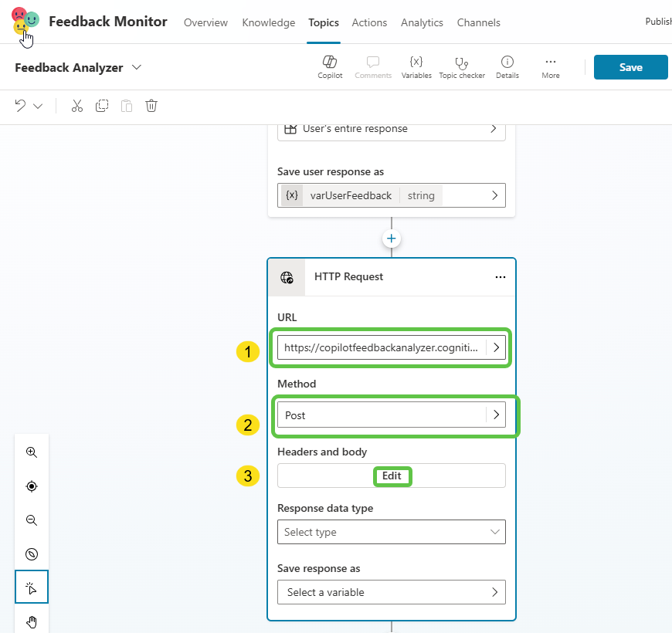
Task: Go to the Knowledge tab
Action: (268, 22)
